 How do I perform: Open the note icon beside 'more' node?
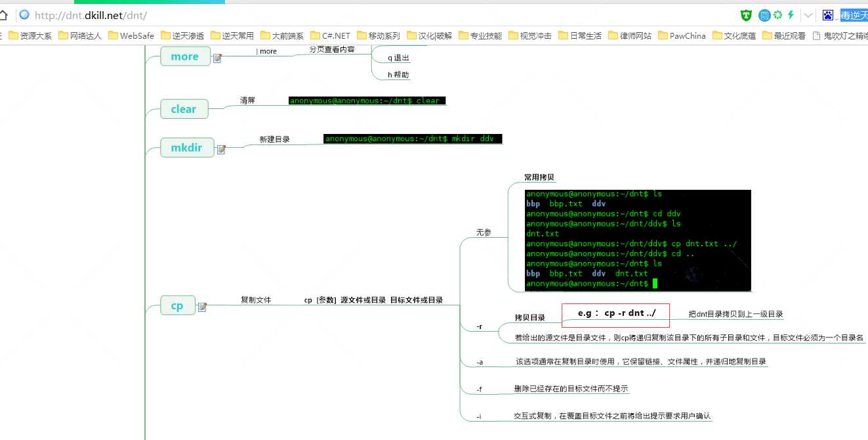pyautogui.click(x=217, y=58)
